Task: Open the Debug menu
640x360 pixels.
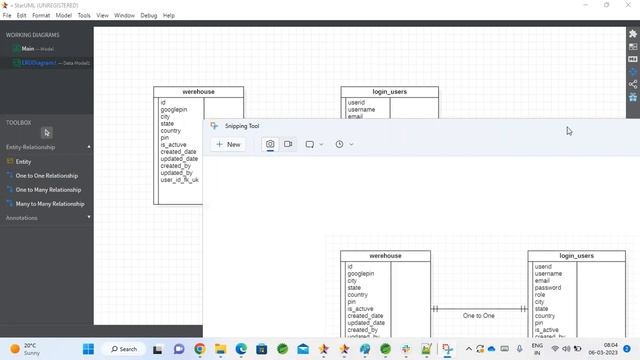Action: pyautogui.click(x=149, y=16)
